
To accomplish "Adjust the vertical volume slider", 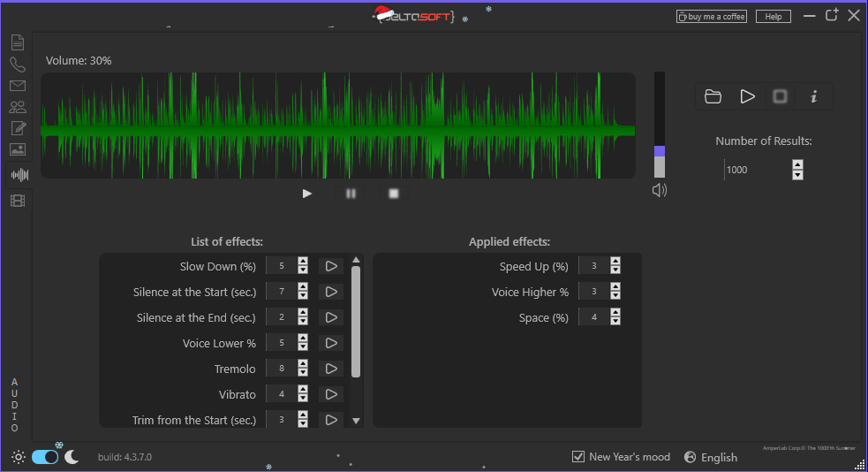I will (x=660, y=124).
